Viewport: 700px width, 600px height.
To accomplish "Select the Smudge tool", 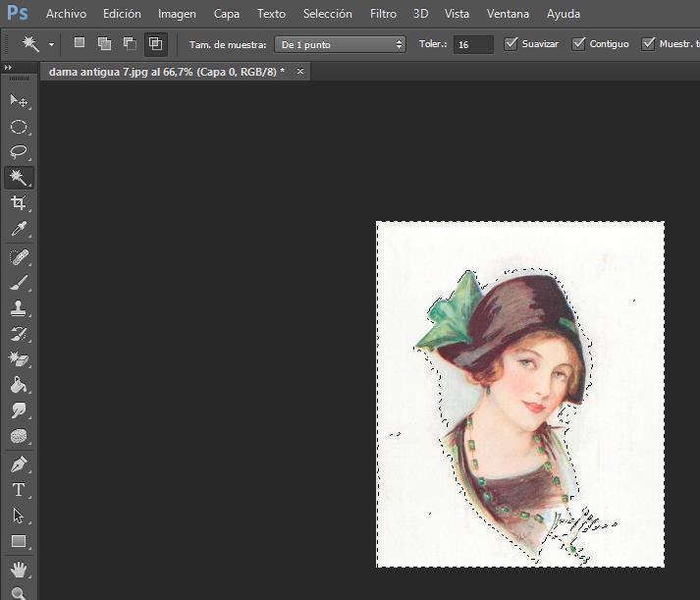I will point(19,410).
